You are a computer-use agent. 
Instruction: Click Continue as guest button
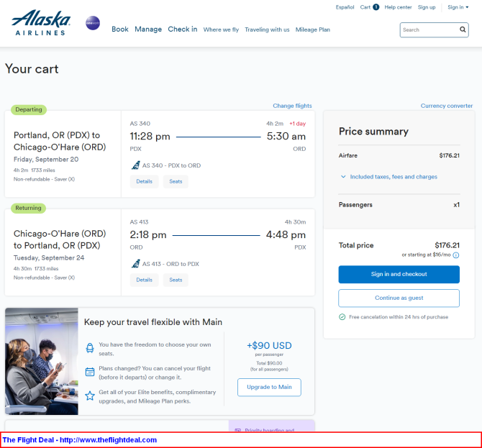coord(399,298)
